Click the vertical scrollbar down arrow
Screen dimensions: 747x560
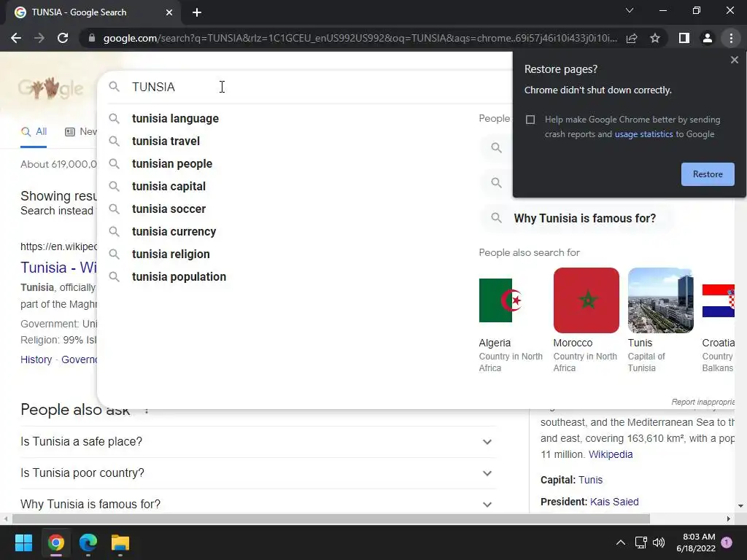coord(740,506)
